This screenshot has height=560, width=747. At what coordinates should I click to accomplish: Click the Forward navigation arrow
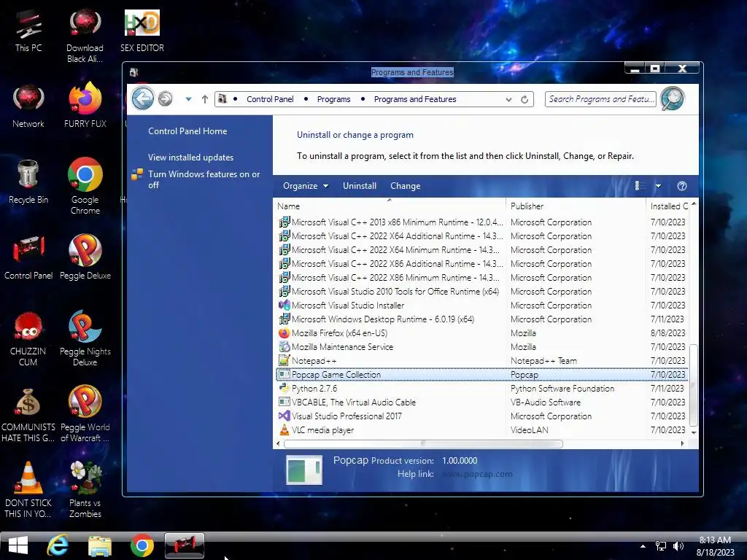pos(166,98)
